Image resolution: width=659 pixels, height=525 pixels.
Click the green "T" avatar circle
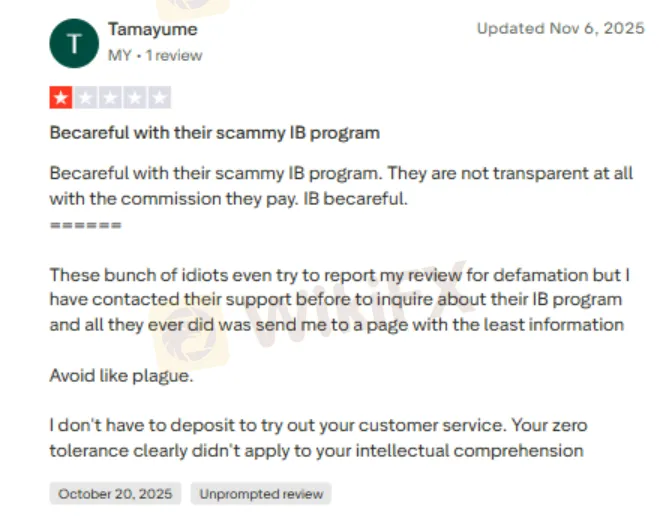pos(73,42)
